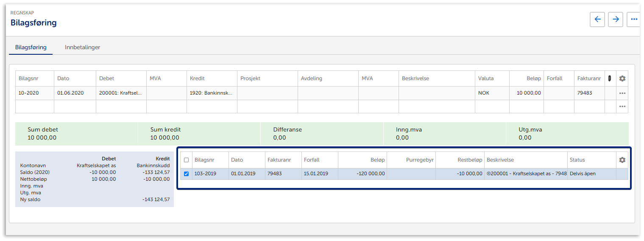Open the Debet account field 200001: Kraftsel...
The height and width of the screenshot is (241, 644).
pos(121,93)
